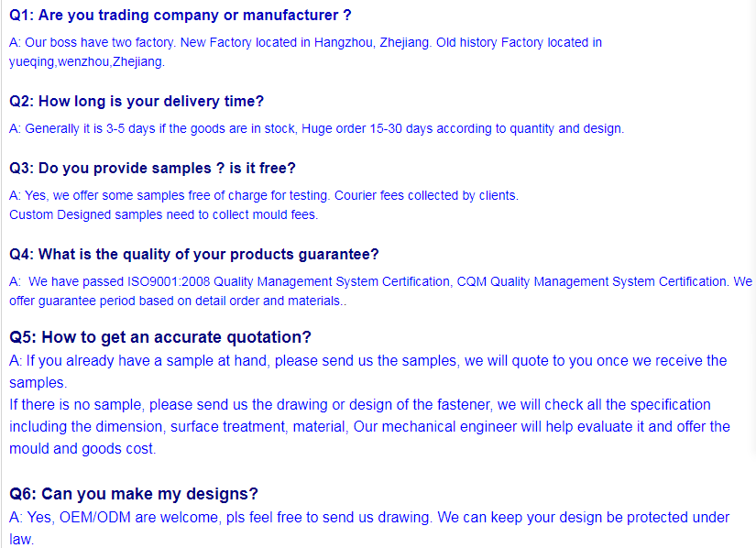This screenshot has height=548, width=756.
Task: Click the answer 'If you already have a sample'
Action: point(368,360)
